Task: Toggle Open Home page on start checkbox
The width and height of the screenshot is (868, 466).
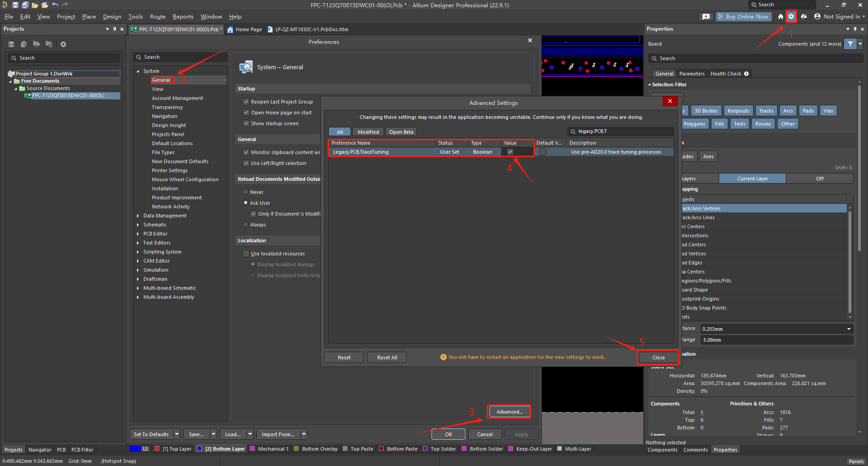Action: (x=246, y=113)
